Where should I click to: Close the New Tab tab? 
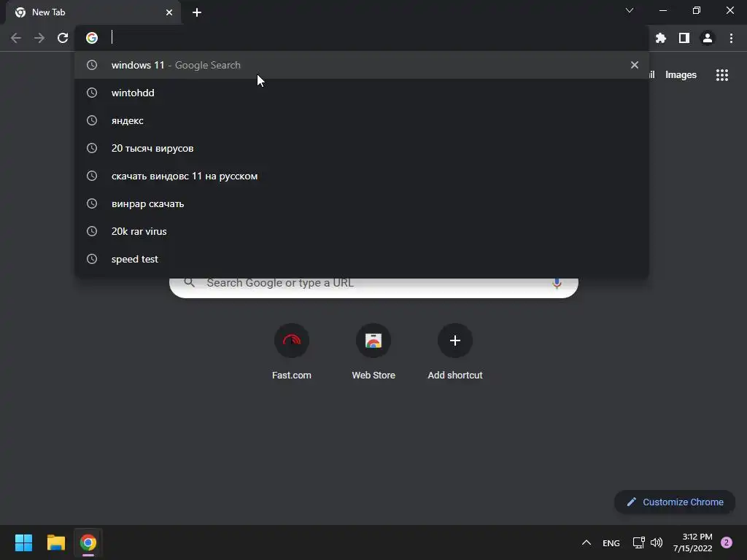click(169, 12)
